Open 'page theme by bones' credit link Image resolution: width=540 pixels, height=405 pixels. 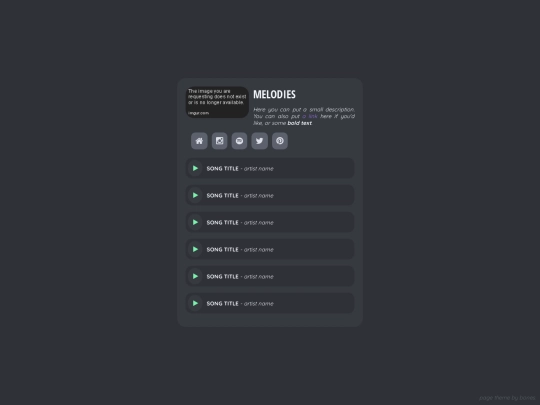pyautogui.click(x=507, y=398)
